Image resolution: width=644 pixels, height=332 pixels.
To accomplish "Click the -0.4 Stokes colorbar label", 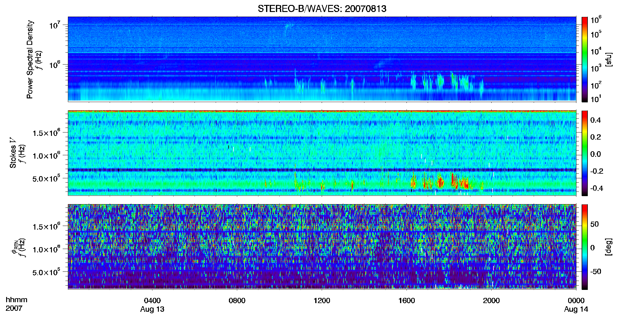I will (x=597, y=188).
